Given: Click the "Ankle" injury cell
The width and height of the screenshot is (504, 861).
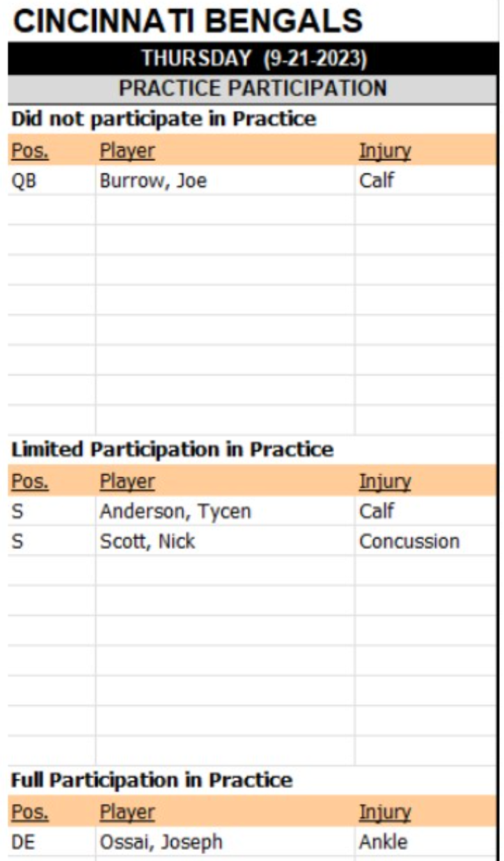Looking at the screenshot, I should click(x=383, y=842).
